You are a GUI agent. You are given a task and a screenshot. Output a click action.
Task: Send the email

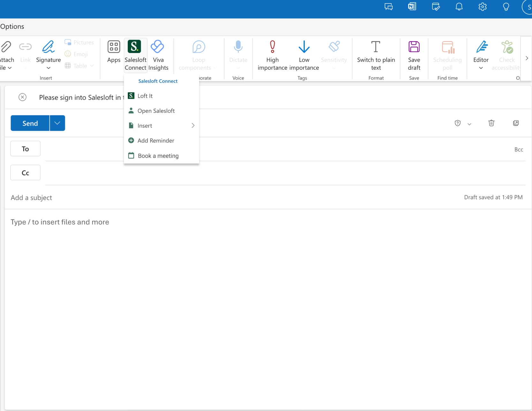coord(30,123)
